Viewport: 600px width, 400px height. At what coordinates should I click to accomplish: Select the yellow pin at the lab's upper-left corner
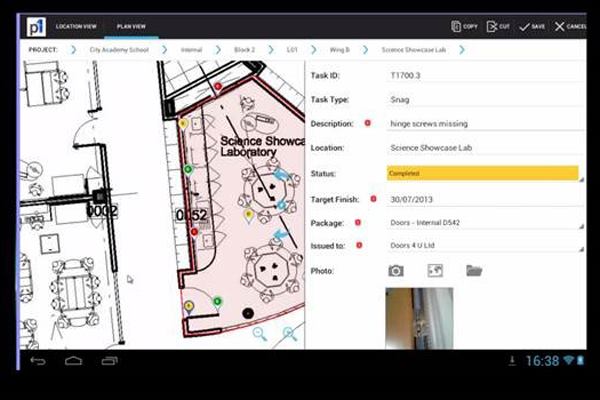coord(183,124)
